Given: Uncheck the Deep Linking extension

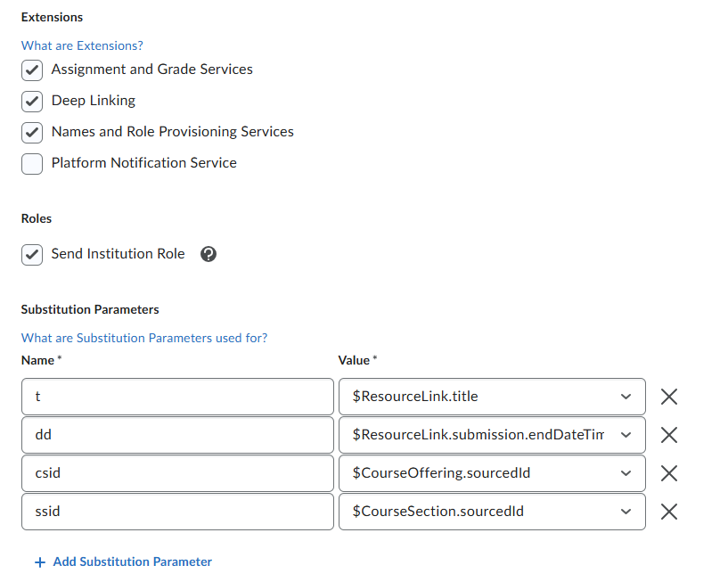Looking at the screenshot, I should 31,101.
